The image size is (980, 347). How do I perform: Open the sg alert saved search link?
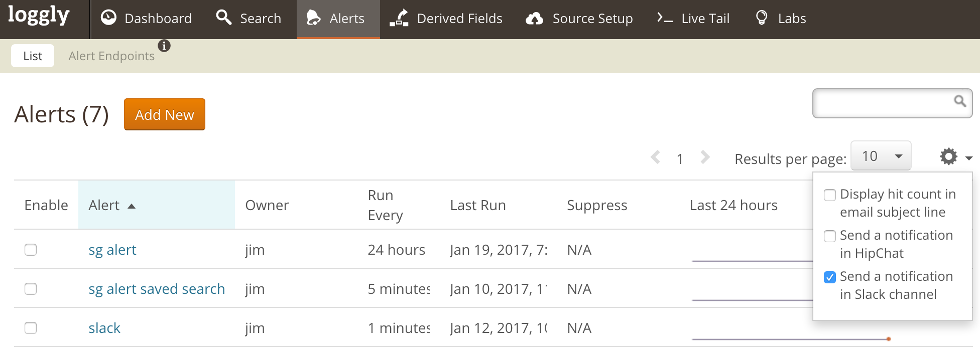(157, 289)
